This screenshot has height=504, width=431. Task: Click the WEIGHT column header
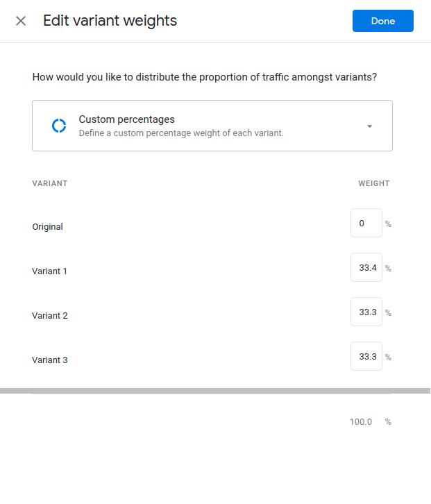point(373,184)
